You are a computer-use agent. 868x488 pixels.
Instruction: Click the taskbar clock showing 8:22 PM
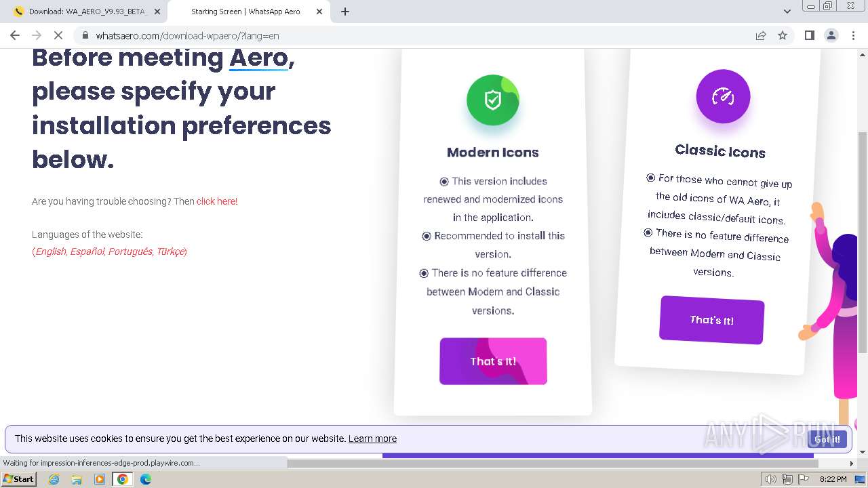coord(833,479)
